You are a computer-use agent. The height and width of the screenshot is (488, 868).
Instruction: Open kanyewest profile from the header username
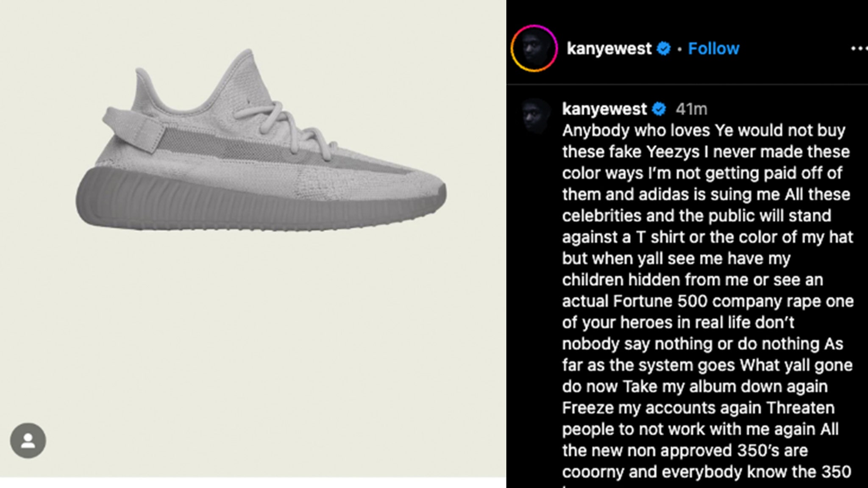click(609, 49)
